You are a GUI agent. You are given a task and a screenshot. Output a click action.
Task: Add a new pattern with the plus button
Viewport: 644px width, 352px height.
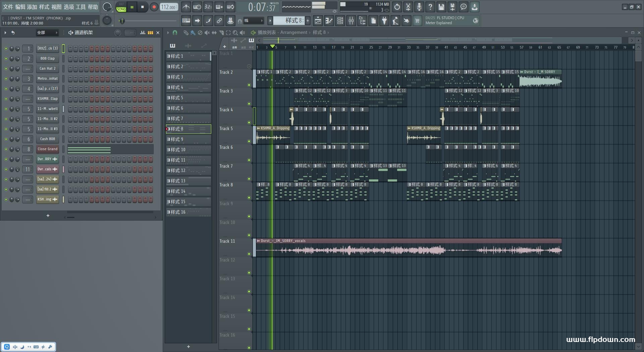pyautogui.click(x=308, y=21)
